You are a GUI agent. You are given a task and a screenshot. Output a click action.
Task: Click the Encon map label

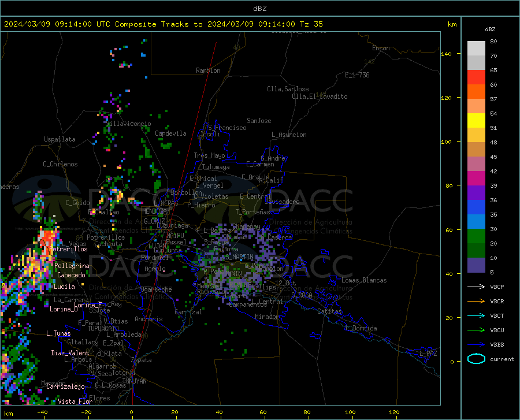coord(381,48)
